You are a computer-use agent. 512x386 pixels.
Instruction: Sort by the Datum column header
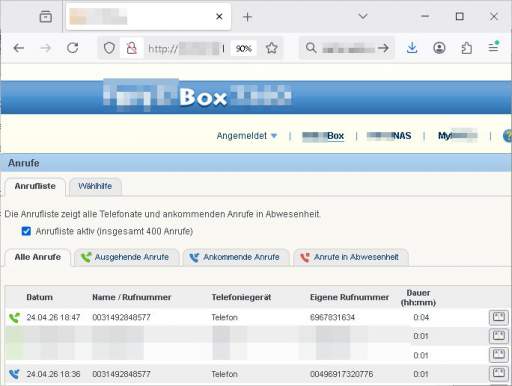tap(39, 297)
